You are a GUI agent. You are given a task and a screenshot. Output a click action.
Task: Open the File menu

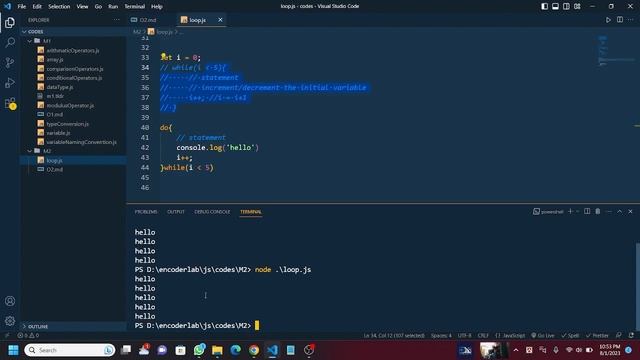22,7
